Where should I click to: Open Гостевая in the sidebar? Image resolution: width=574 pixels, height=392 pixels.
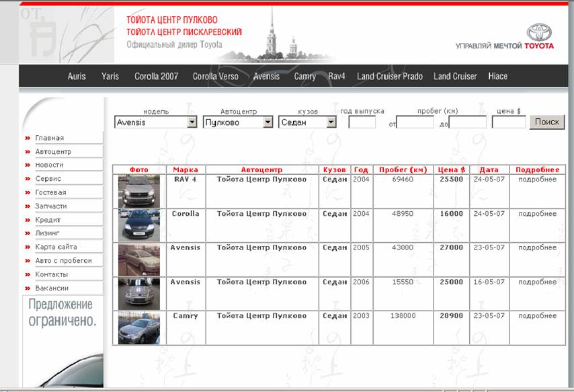(50, 193)
